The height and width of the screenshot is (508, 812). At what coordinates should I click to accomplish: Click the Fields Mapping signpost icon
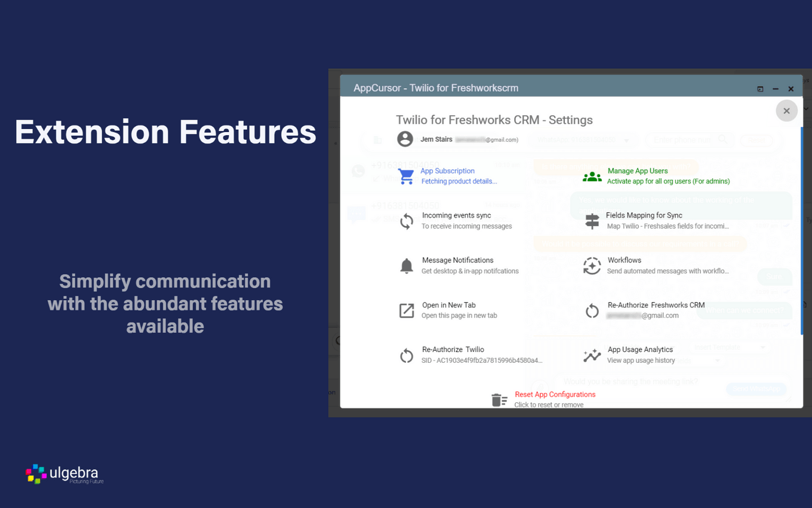click(x=592, y=221)
